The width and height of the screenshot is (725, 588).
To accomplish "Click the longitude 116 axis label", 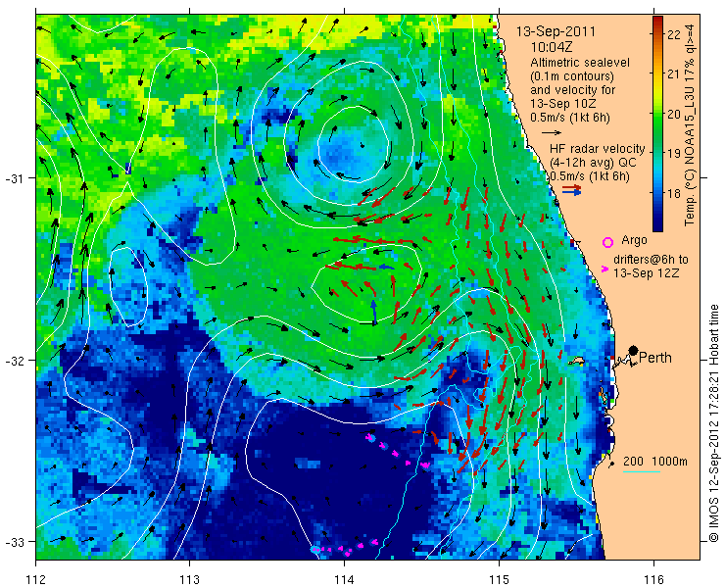I will (x=653, y=579).
